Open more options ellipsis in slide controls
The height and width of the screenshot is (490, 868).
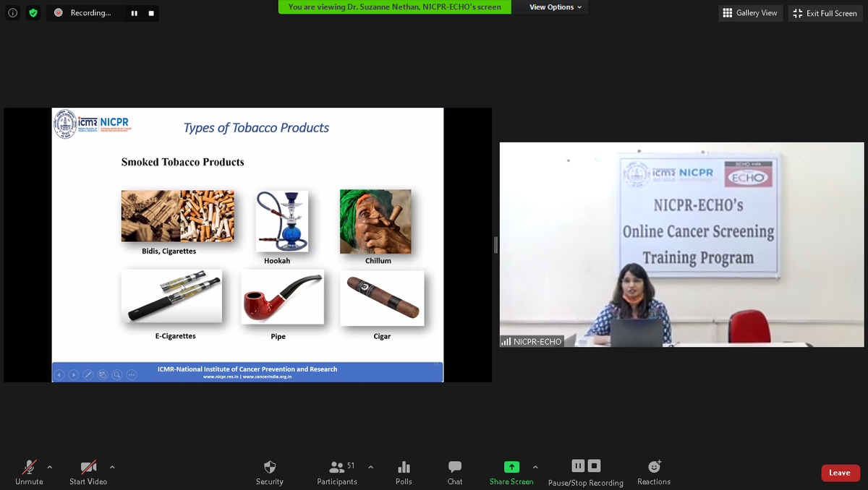(131, 374)
